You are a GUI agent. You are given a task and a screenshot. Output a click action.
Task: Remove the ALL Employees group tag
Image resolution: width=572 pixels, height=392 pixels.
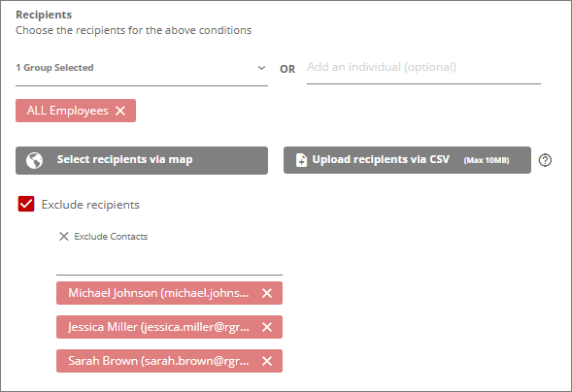tap(120, 111)
